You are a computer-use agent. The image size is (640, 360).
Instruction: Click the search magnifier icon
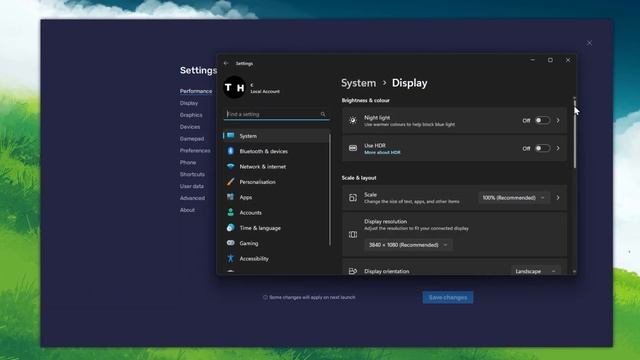click(x=323, y=114)
